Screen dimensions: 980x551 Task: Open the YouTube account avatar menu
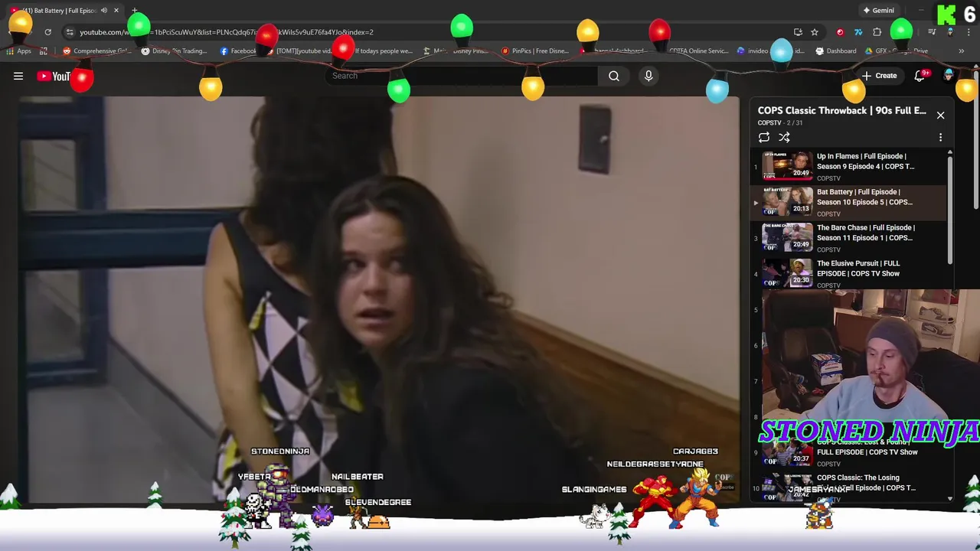[949, 75]
